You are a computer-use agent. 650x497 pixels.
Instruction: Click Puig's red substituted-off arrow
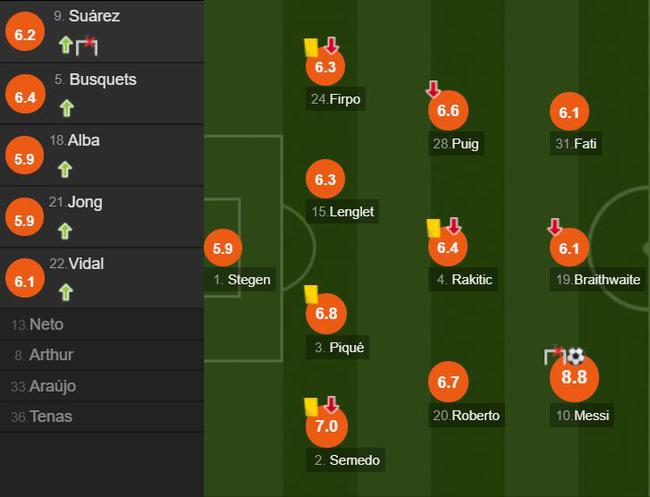[433, 89]
